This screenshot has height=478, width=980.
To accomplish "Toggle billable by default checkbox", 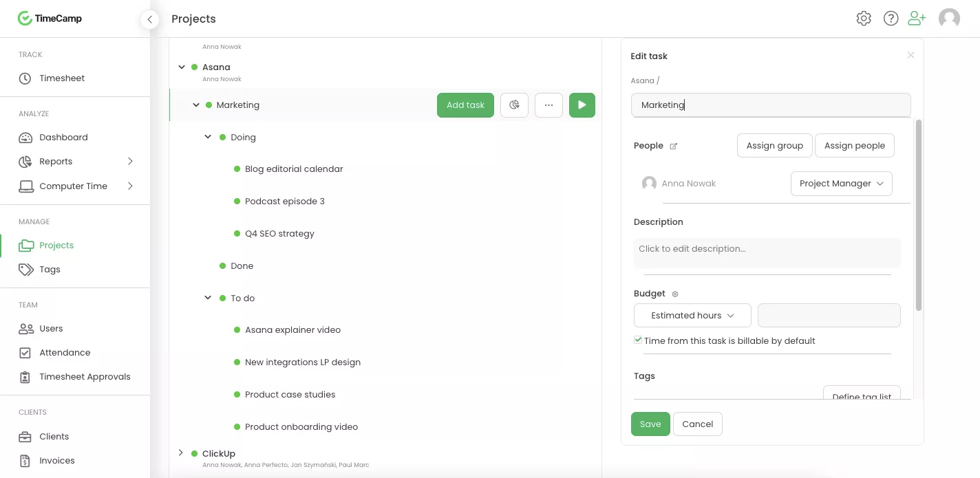I will tap(638, 340).
